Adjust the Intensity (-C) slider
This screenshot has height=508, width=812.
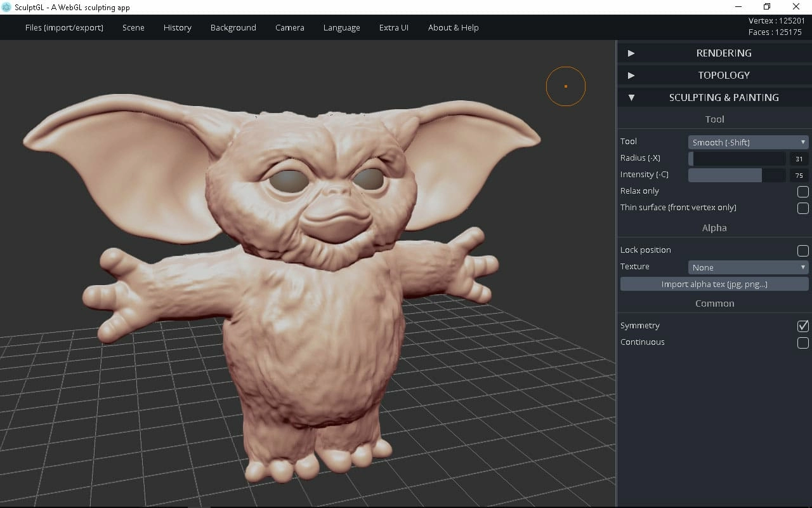point(736,175)
